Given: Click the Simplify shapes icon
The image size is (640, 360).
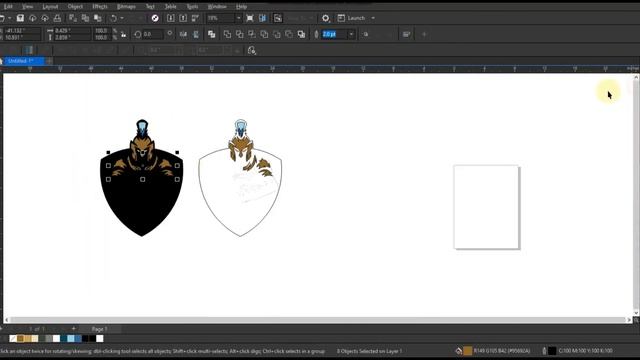Looking at the screenshot, I should pyautogui.click(x=264, y=34).
